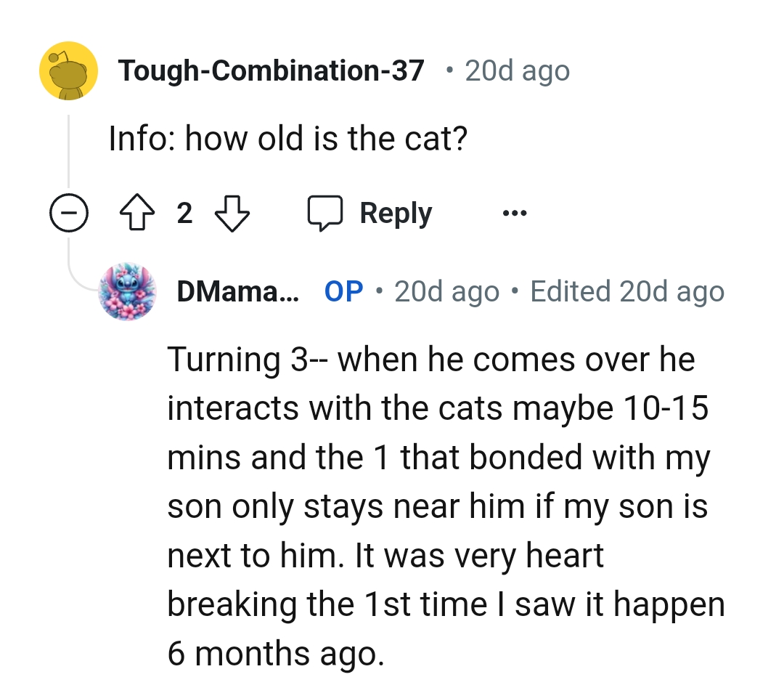Open the three-dot more options menu
The width and height of the screenshot is (784, 693).
pos(514,214)
